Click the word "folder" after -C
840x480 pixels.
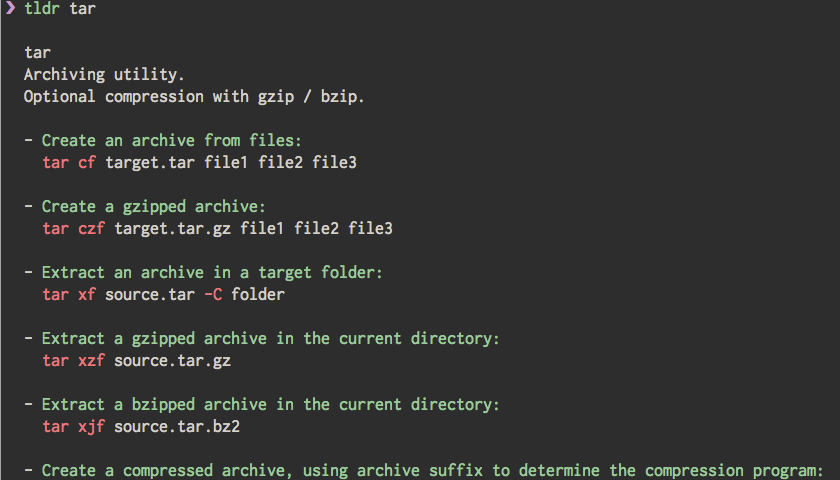pos(258,295)
